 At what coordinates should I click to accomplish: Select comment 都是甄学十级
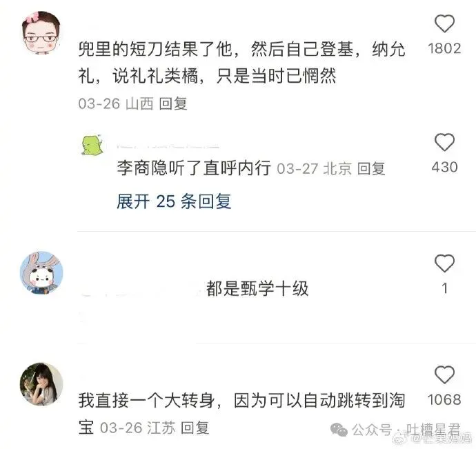tap(257, 288)
